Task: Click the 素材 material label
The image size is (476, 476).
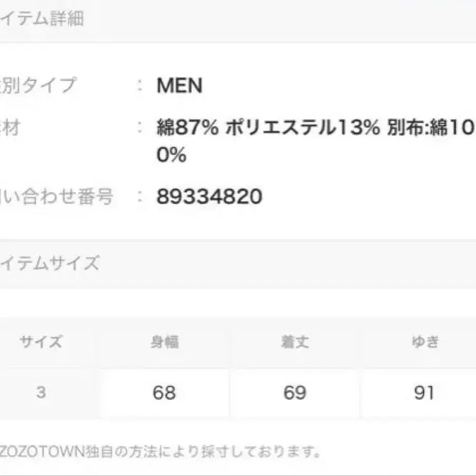Action: (x=11, y=127)
